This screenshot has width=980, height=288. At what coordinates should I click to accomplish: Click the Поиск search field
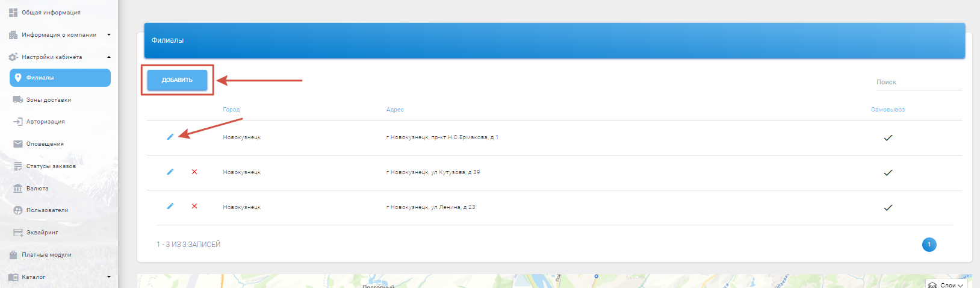918,83
